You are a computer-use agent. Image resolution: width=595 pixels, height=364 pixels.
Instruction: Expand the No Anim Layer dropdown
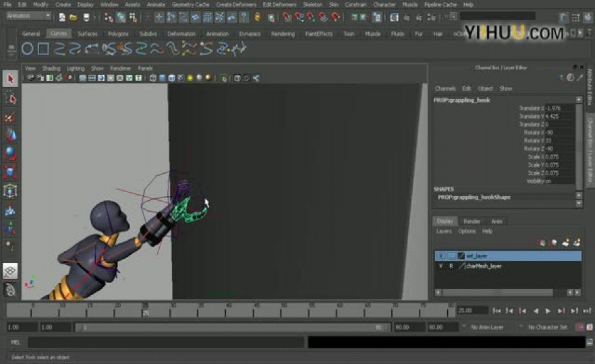pyautogui.click(x=487, y=327)
